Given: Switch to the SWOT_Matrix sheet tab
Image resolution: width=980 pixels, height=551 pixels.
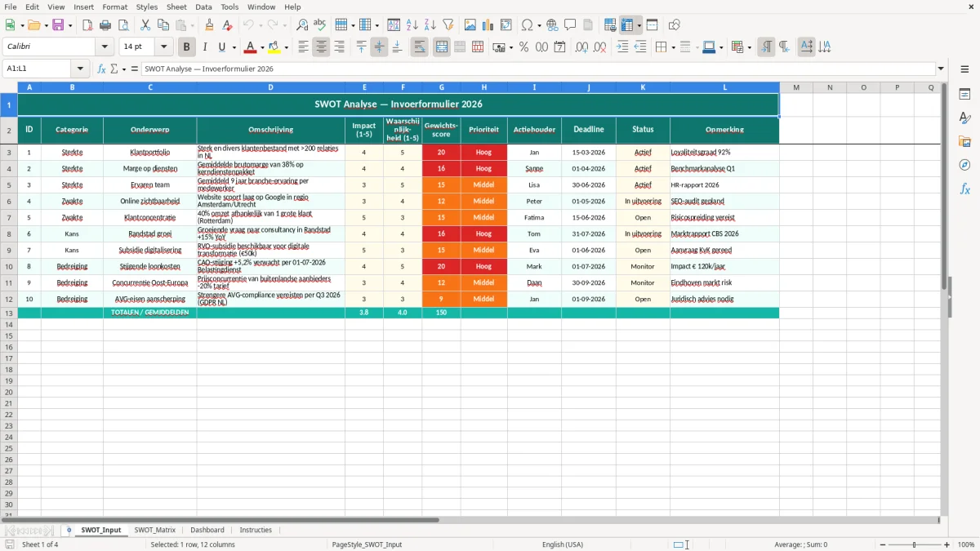Looking at the screenshot, I should click(155, 530).
